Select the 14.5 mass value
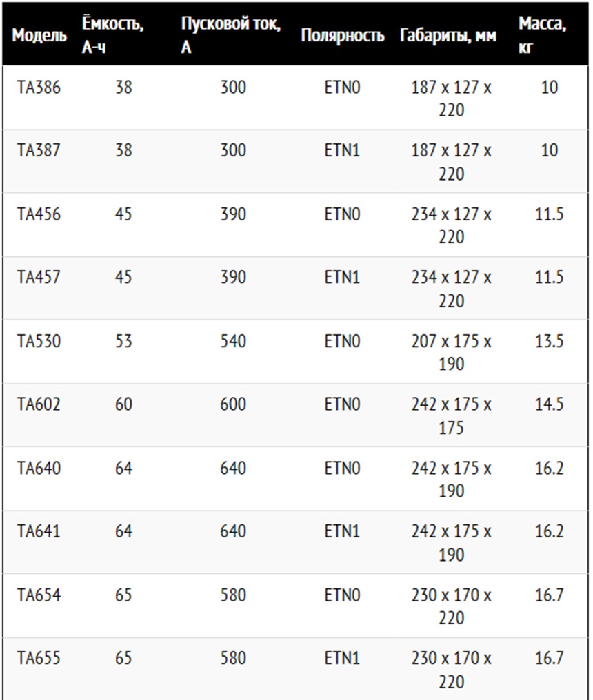 coord(549,404)
